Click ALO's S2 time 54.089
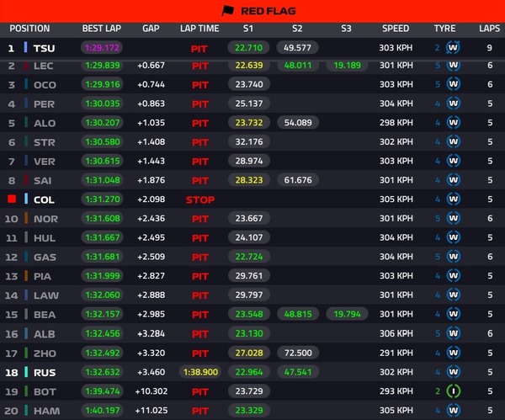Screen dimensions: 505x420 point(298,122)
